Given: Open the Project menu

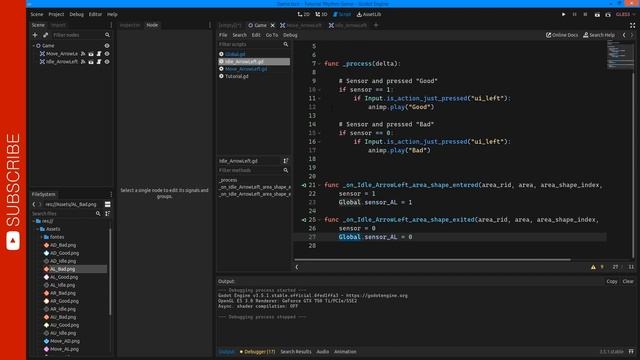Looking at the screenshot, I should [56, 14].
